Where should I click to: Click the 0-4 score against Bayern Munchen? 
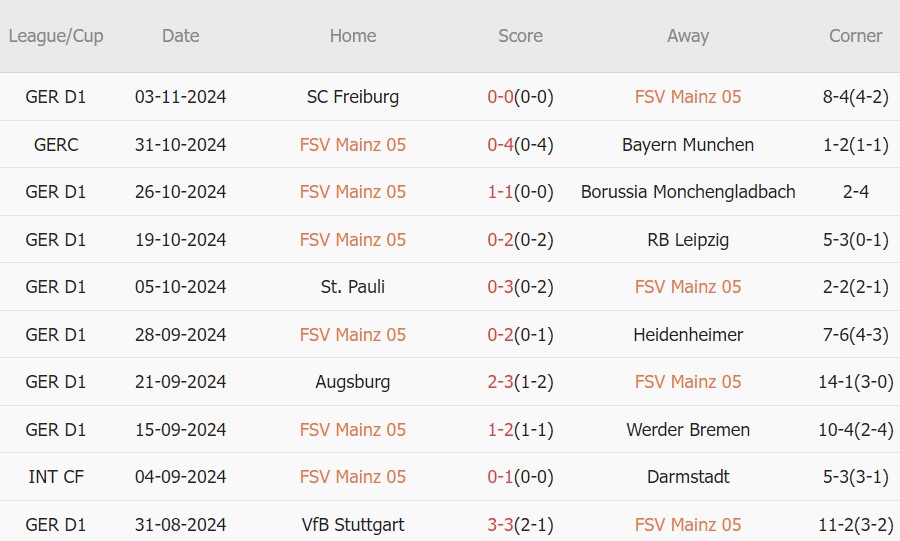(501, 145)
